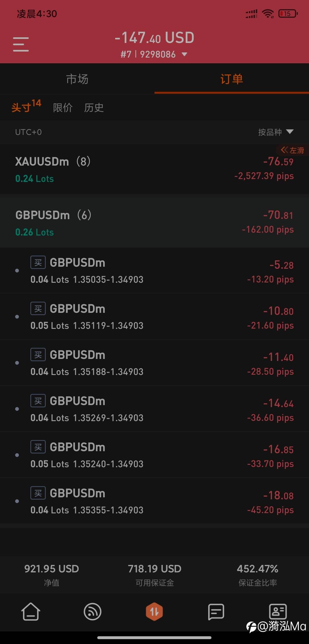Open the profile card icon
Screen dimensions: 309x644
(x=278, y=611)
